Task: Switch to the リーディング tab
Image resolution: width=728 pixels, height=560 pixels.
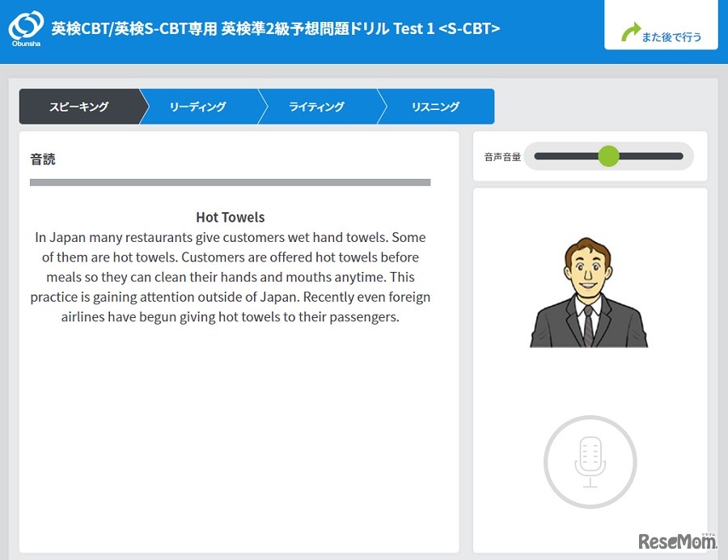Action: click(197, 107)
